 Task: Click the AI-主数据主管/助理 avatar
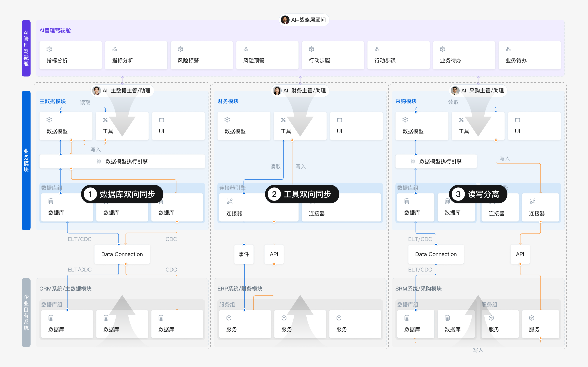tap(97, 91)
